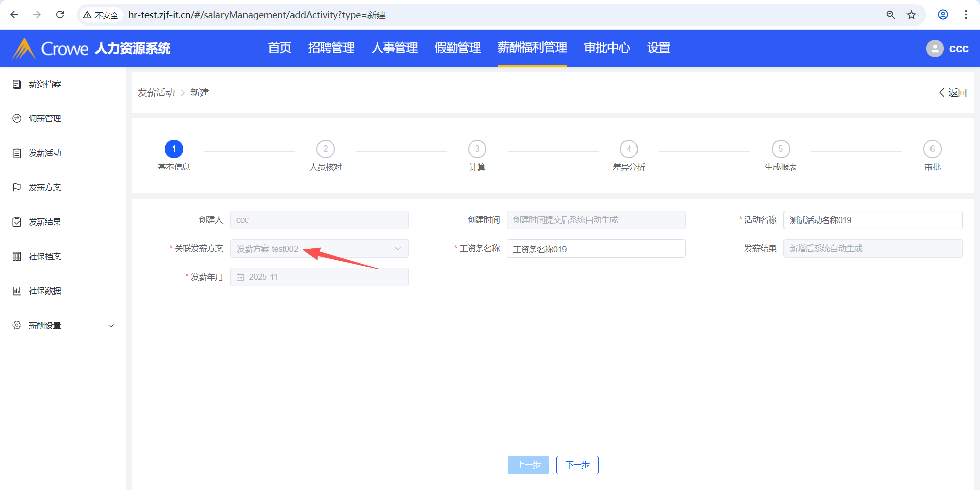Reload the page with the refresh icon
Screen dimensions: 980x490
pos(60,15)
